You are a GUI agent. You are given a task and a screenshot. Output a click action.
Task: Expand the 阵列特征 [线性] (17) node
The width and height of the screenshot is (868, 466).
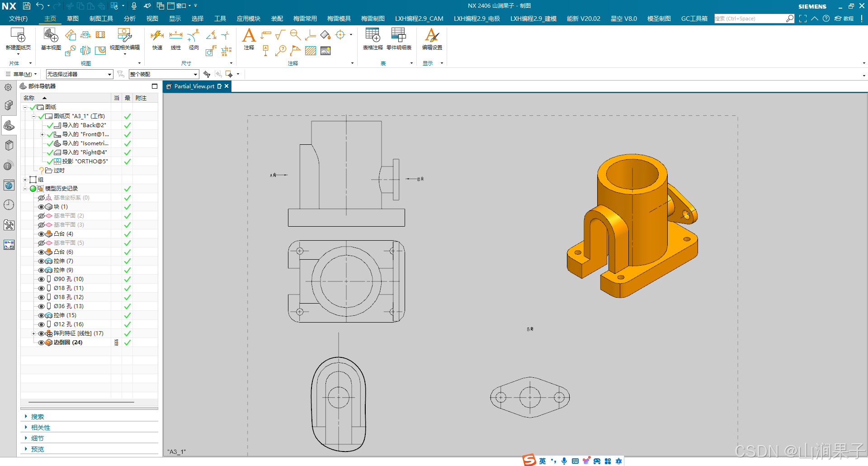point(33,333)
